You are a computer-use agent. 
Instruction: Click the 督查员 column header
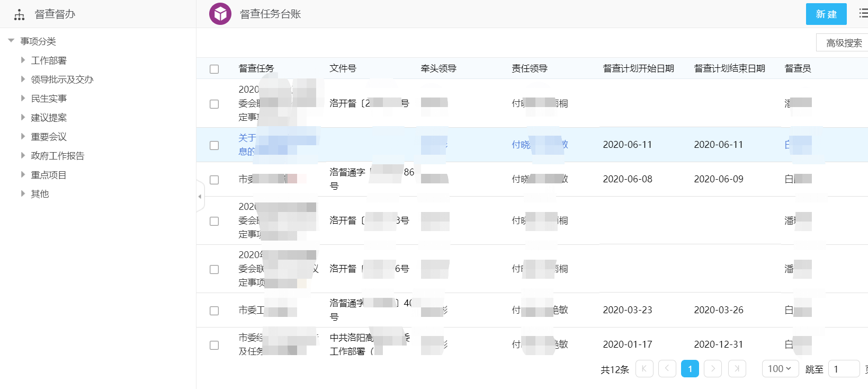pos(798,68)
